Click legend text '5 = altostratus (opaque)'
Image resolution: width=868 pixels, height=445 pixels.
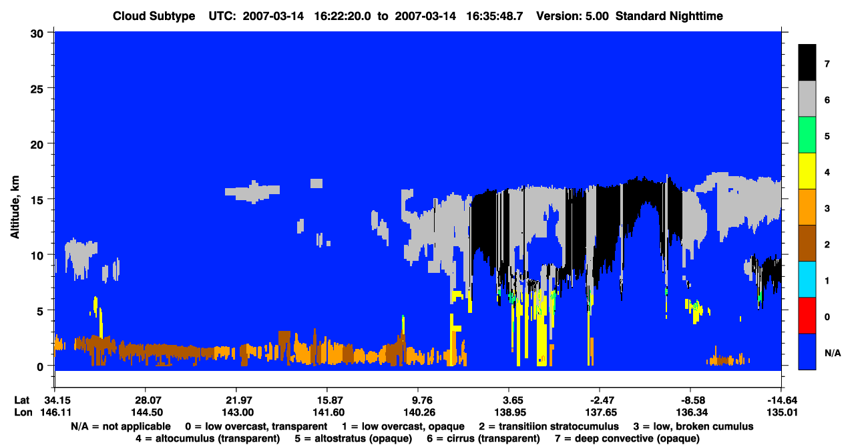point(353,438)
